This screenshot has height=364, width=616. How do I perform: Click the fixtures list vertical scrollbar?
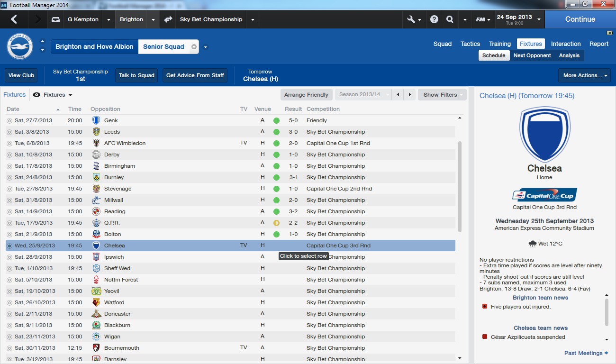(x=460, y=187)
